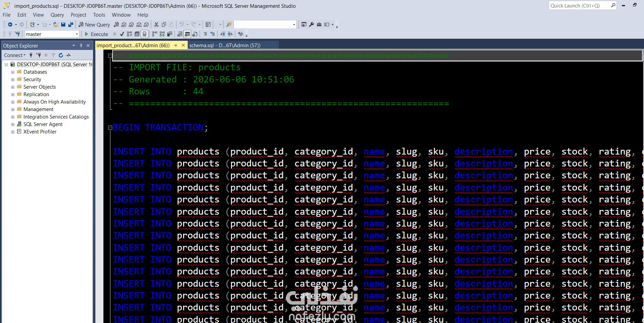Image resolution: width=644 pixels, height=323 pixels.
Task: Collapse the DESKTOP-JD0PB6T server node
Action: (6, 65)
